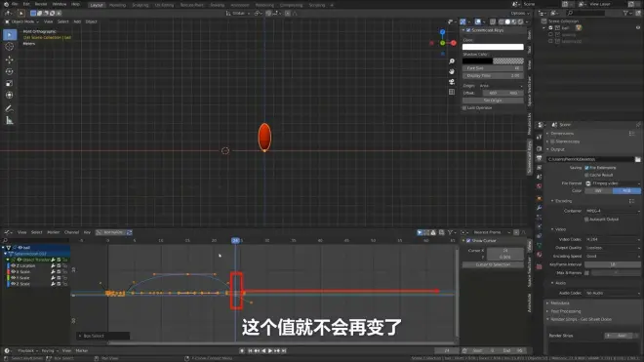
Task: Click the current frame marker in graph editor
Action: pos(235,240)
